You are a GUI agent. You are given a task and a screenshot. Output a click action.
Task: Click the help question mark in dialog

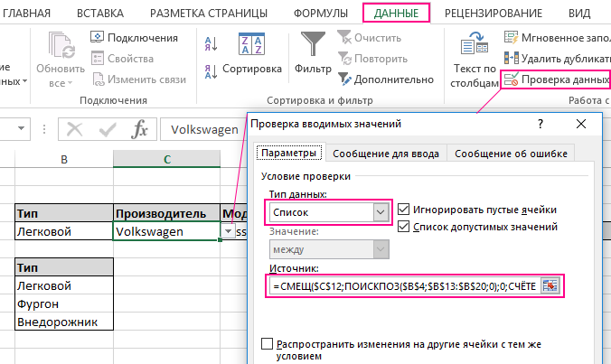pos(540,124)
